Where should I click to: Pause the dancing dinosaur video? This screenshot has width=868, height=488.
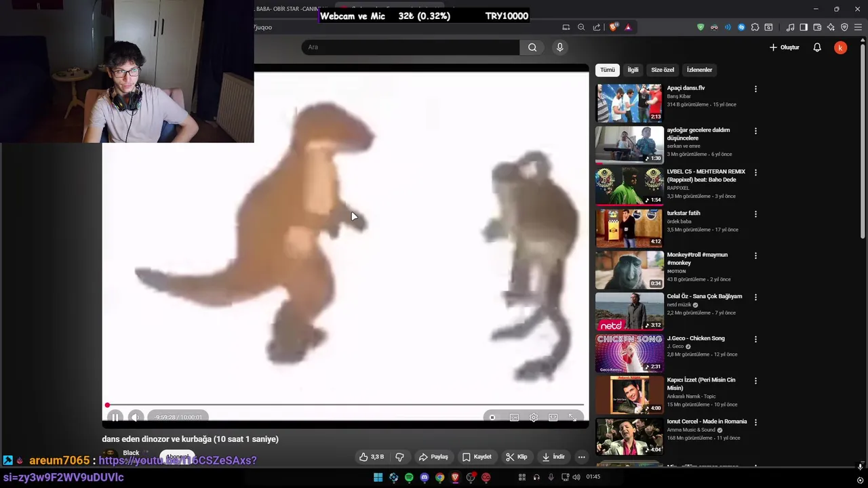(x=115, y=418)
